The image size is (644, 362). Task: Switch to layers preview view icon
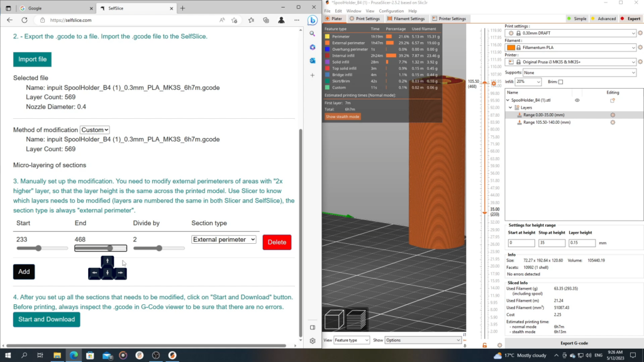pyautogui.click(x=356, y=320)
